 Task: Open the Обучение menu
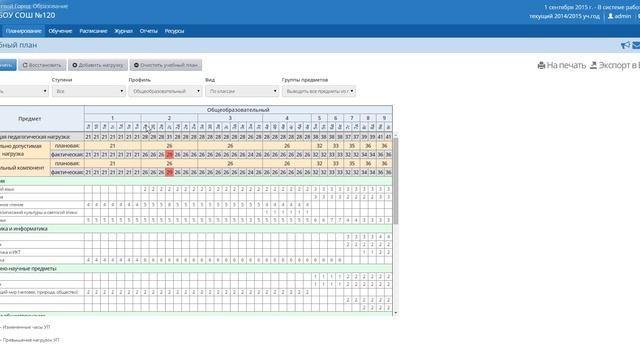tap(60, 31)
